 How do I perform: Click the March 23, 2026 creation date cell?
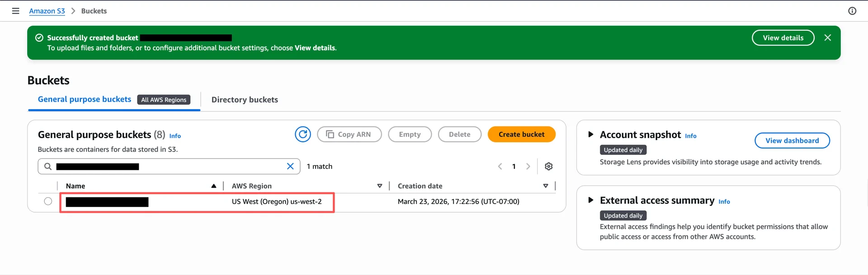point(458,201)
